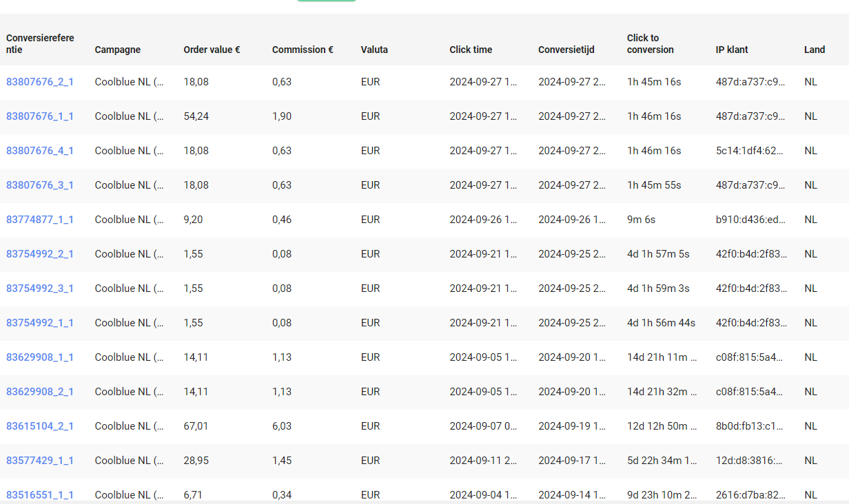Select conversietijd in row 83615104_2_1
This screenshot has height=504, width=849.
click(572, 426)
